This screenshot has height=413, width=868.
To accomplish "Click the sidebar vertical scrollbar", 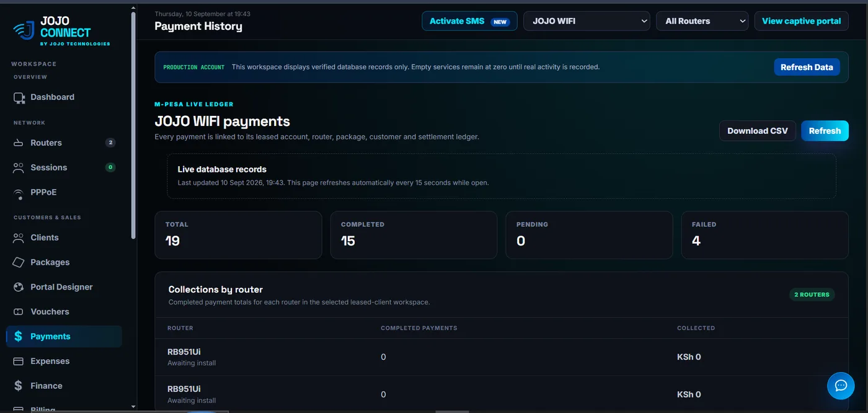I will (x=133, y=124).
